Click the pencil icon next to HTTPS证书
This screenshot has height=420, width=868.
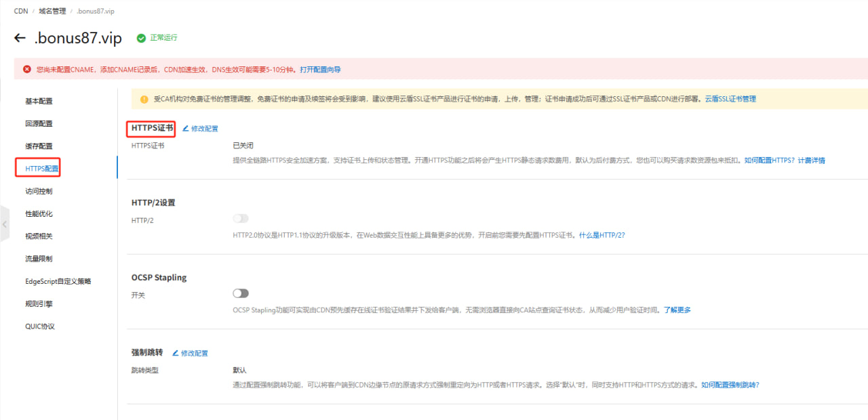click(x=186, y=128)
